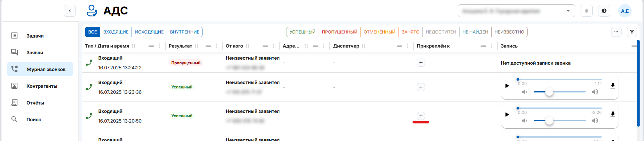
Task: Play the 13:20:50 call recording
Action: tap(507, 115)
